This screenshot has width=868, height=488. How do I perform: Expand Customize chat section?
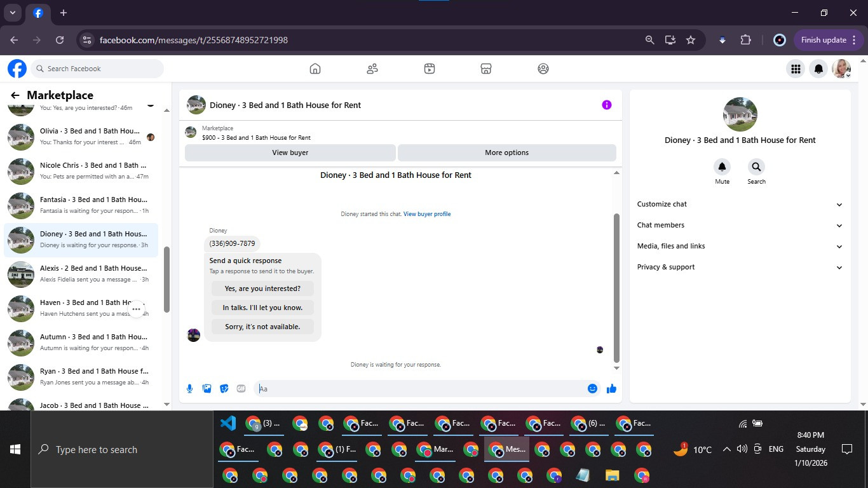coord(740,204)
